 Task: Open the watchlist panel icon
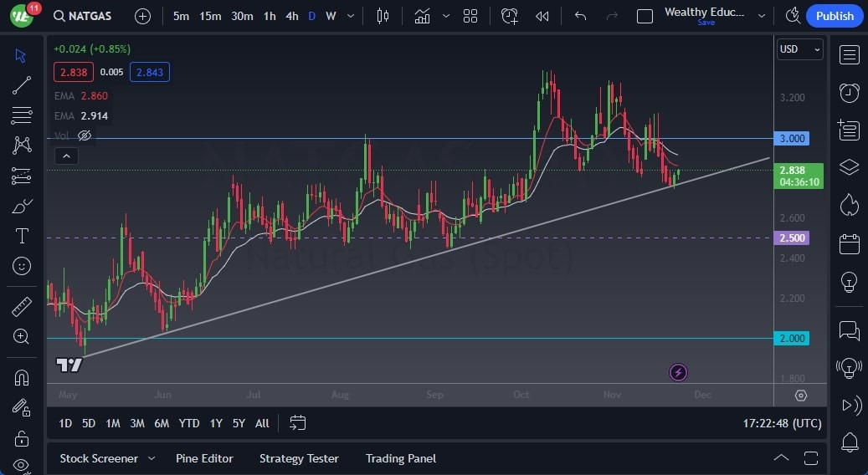[850, 55]
